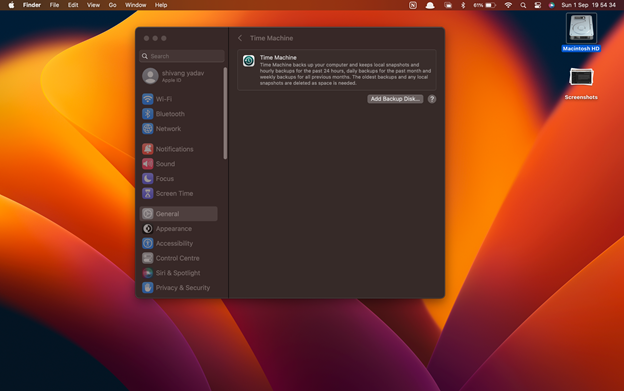Open the Finder menu
Screen dimensions: 624x391
coord(32,5)
